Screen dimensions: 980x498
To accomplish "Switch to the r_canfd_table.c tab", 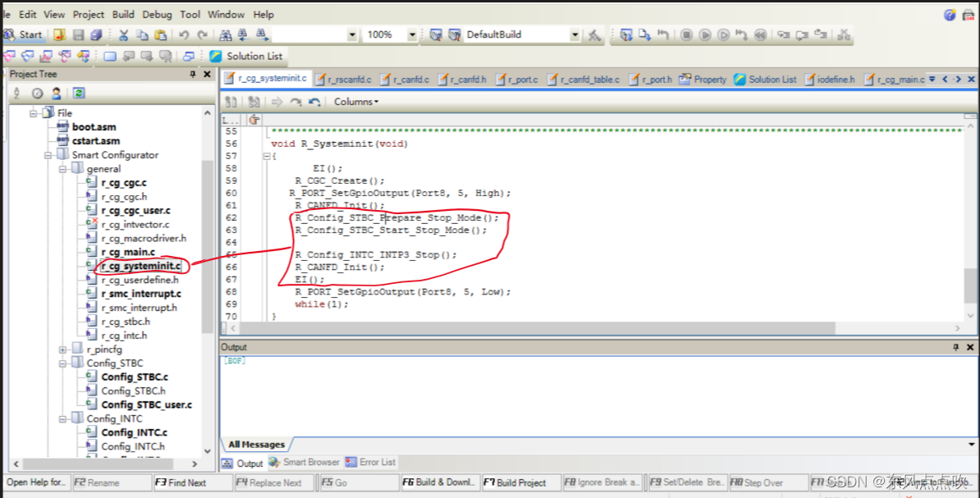I will click(584, 80).
